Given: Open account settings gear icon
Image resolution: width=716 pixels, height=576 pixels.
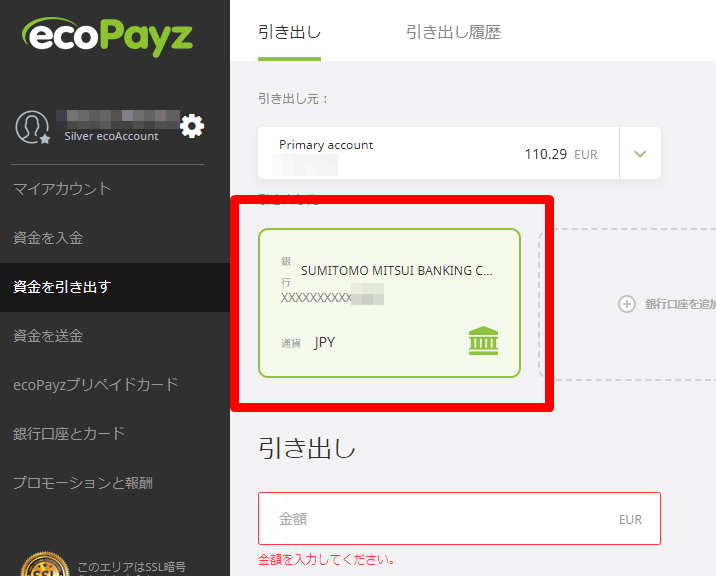Looking at the screenshot, I should click(x=192, y=126).
